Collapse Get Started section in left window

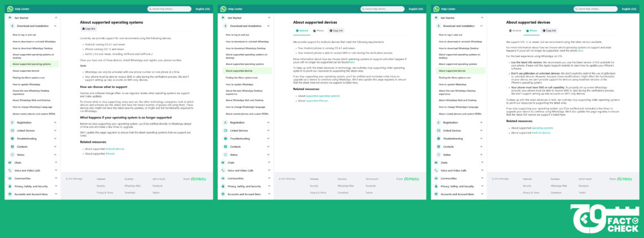pos(55,18)
